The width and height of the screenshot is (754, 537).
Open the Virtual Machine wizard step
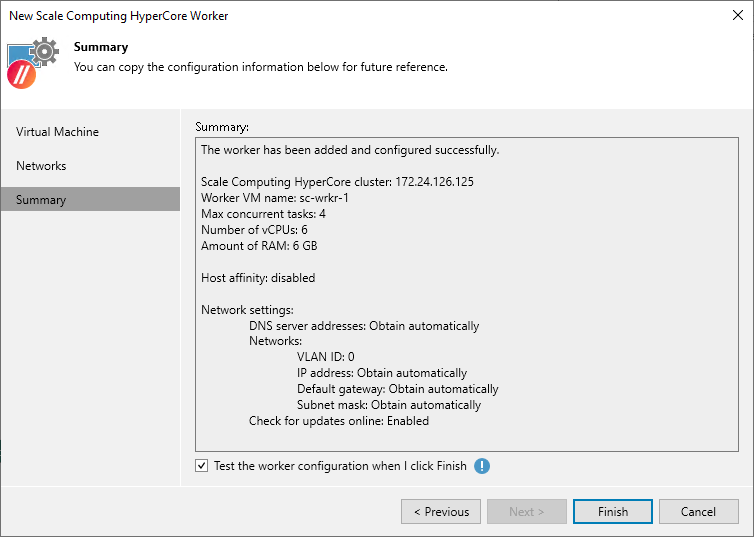[57, 132]
